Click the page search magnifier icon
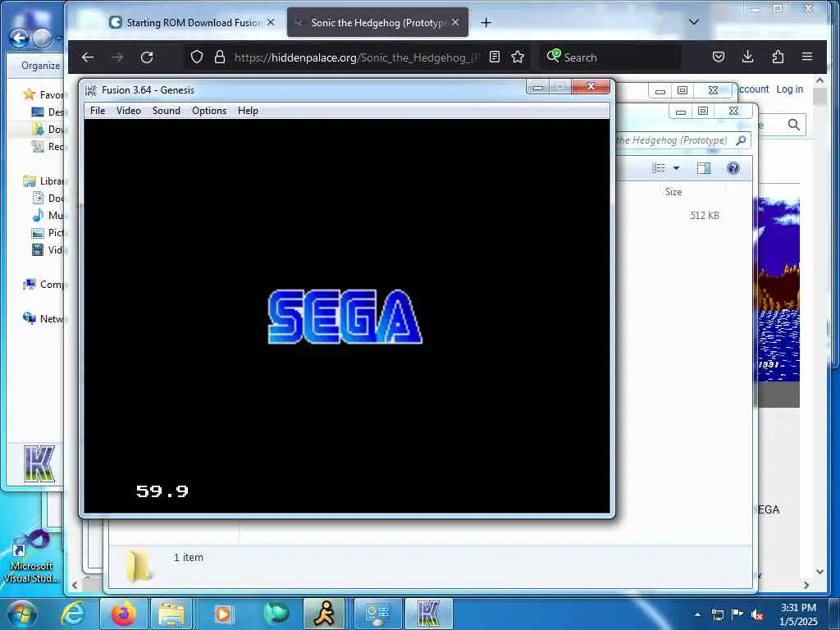This screenshot has width=840, height=630. 794,125
